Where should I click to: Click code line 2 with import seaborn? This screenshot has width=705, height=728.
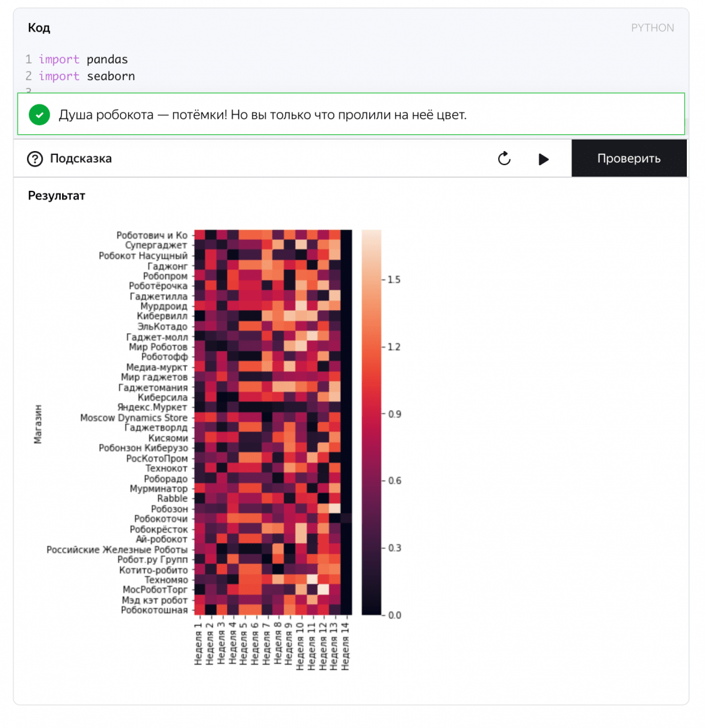[86, 76]
